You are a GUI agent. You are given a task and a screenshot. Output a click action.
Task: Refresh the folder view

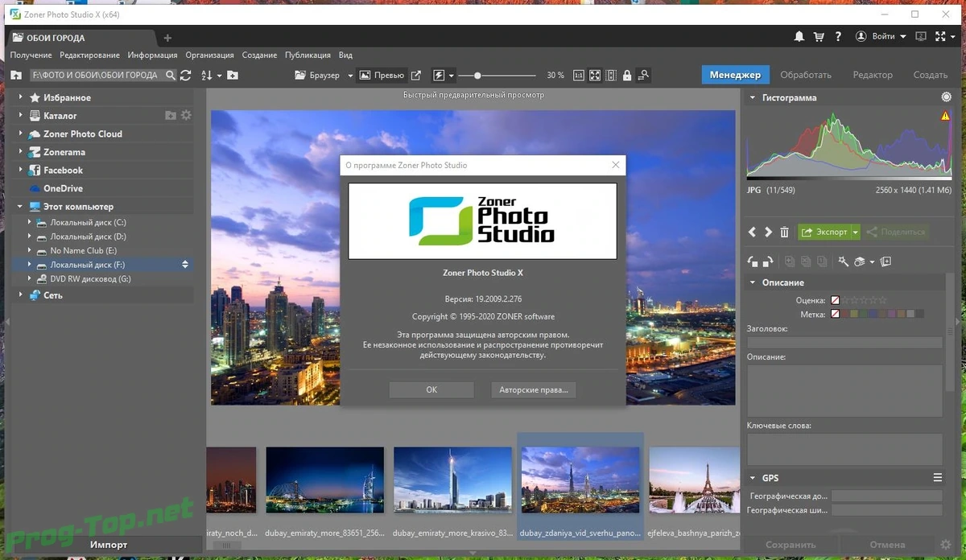point(186,75)
